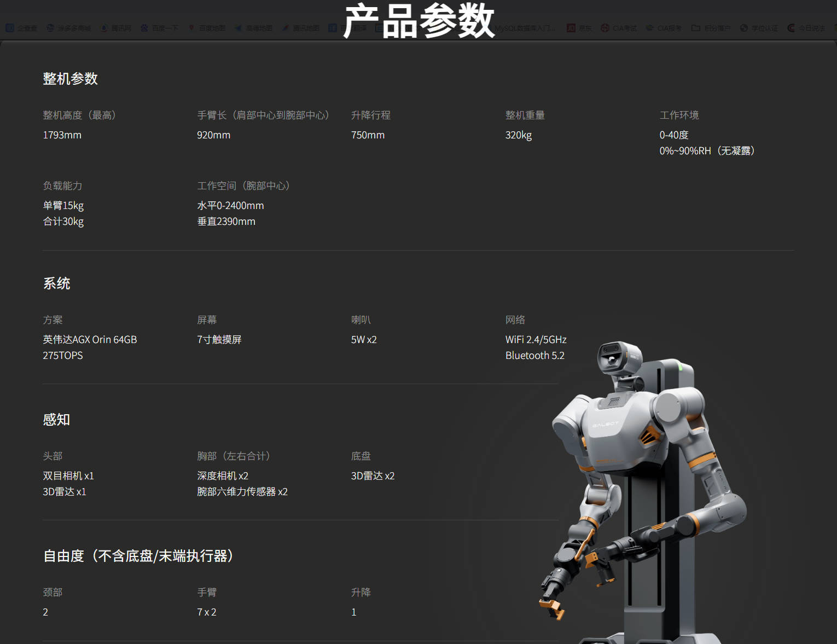
Task: Click the 系统 section heading
Action: point(56,283)
